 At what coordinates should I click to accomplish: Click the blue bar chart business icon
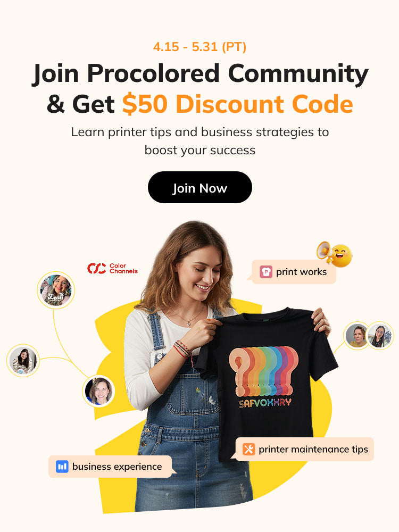point(62,467)
